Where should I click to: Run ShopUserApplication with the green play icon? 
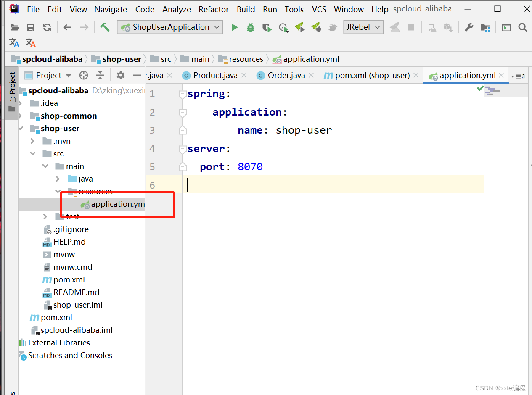tap(235, 27)
